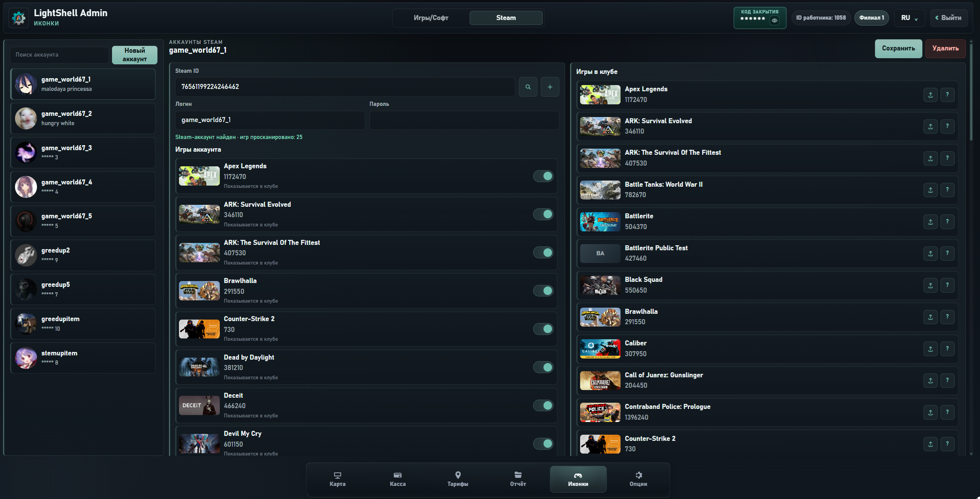The width and height of the screenshot is (980, 499).
Task: Click Новый аккаунт button
Action: pos(135,55)
